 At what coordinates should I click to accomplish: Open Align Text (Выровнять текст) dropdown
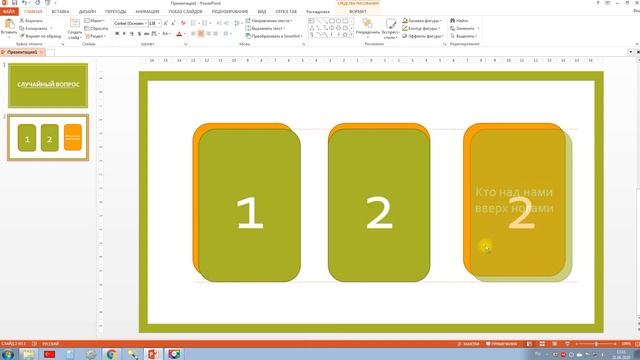pyautogui.click(x=265, y=28)
